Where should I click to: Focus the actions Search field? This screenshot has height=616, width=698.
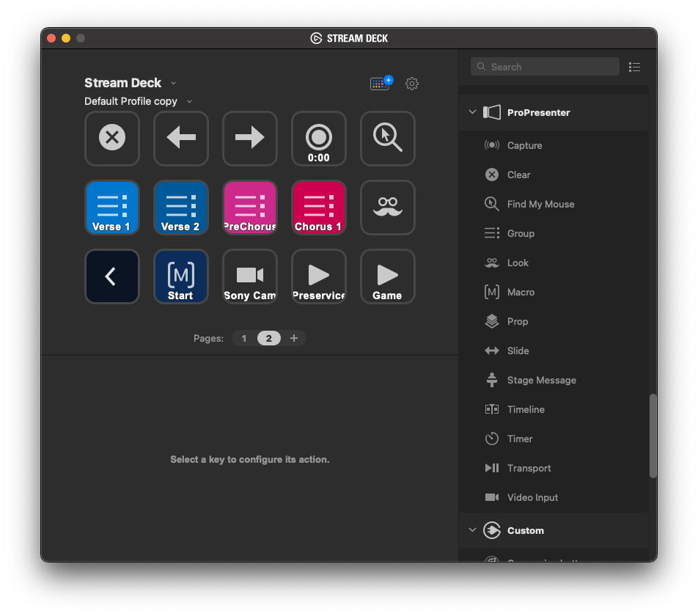pos(545,67)
